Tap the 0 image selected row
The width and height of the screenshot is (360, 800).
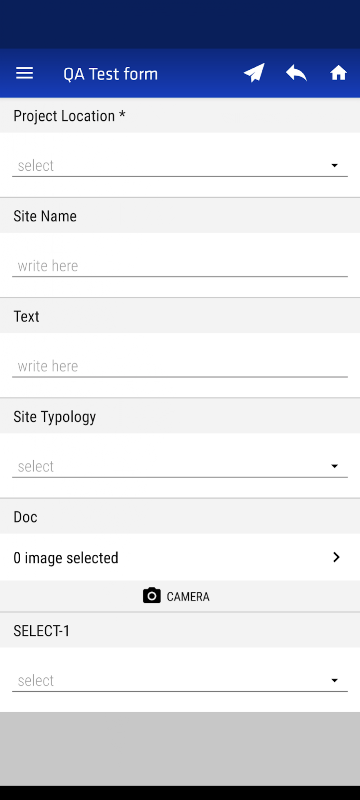(180, 558)
